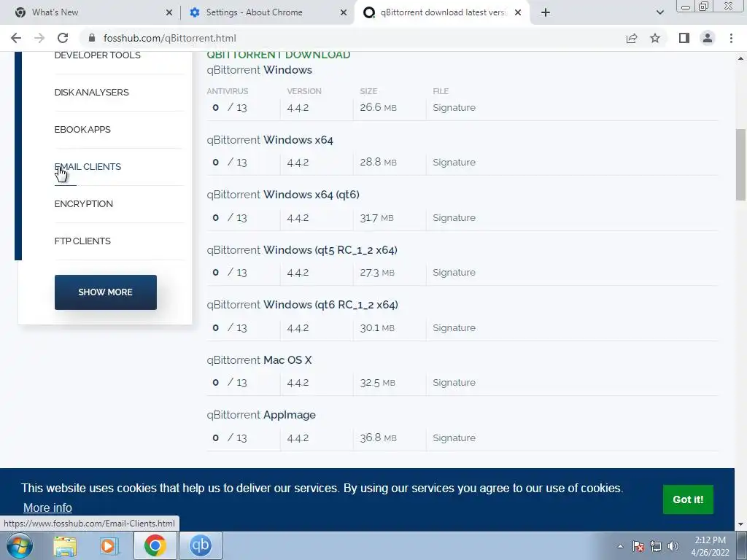The image size is (747, 560).
Task: Open Signature for Mac OS X build
Action: coord(454,382)
